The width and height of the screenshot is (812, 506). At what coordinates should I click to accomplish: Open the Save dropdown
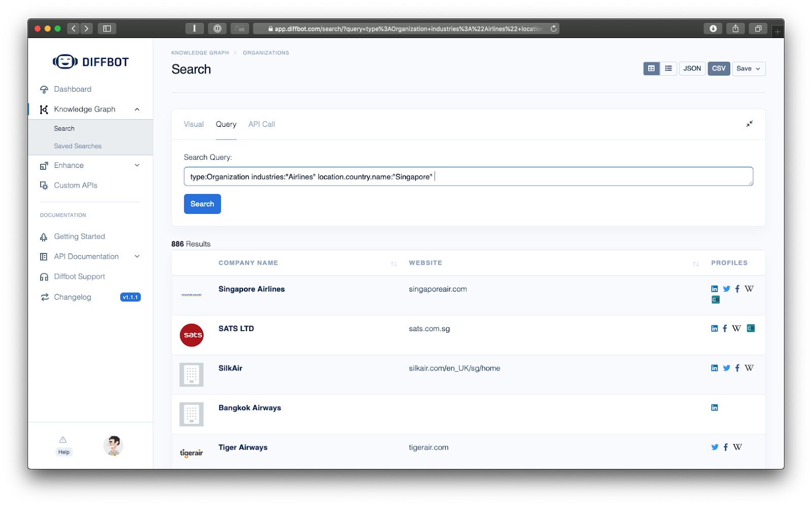[749, 68]
